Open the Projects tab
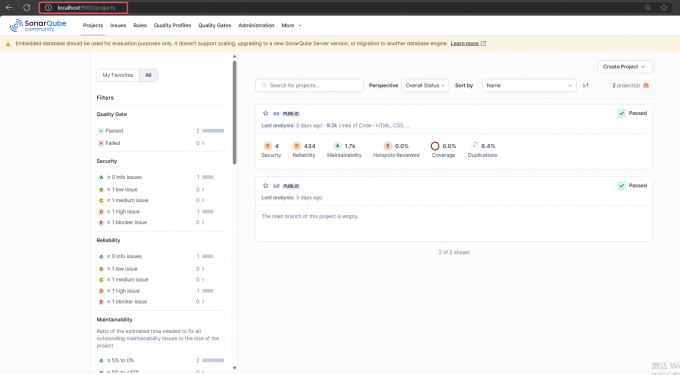680x375 pixels. pyautogui.click(x=93, y=26)
